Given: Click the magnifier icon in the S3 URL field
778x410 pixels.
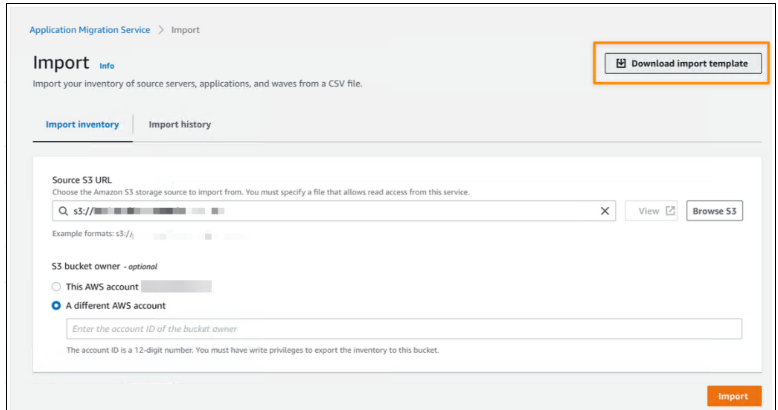Looking at the screenshot, I should (x=63, y=212).
